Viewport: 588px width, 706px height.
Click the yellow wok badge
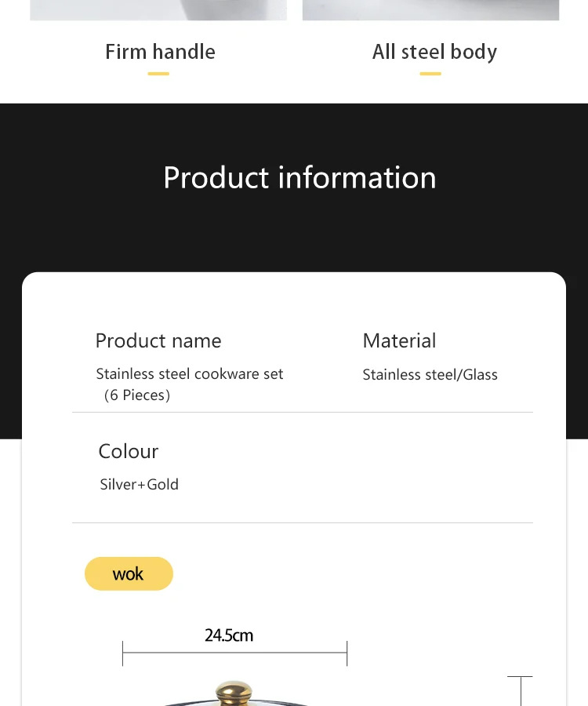[129, 573]
